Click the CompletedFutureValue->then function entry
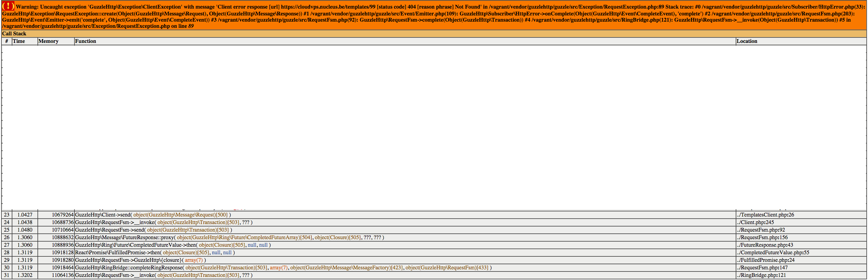 pos(173,245)
